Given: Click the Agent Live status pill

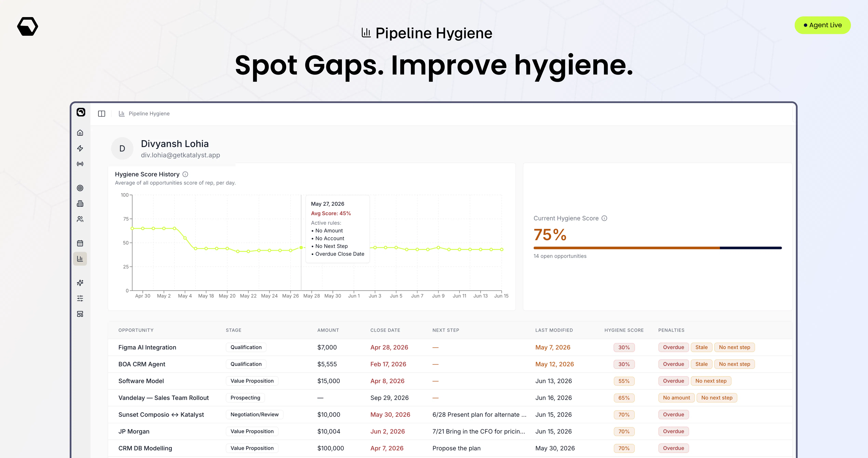Looking at the screenshot, I should tap(823, 25).
